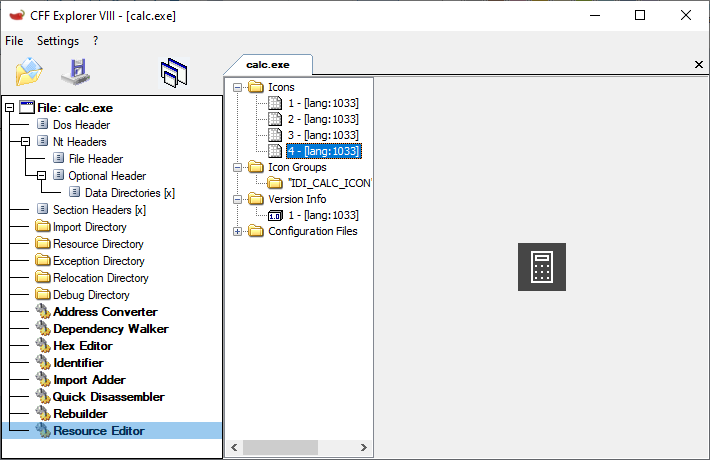The height and width of the screenshot is (460, 710).
Task: Click the IDI_CALC_ICON folder icon
Action: click(x=275, y=183)
